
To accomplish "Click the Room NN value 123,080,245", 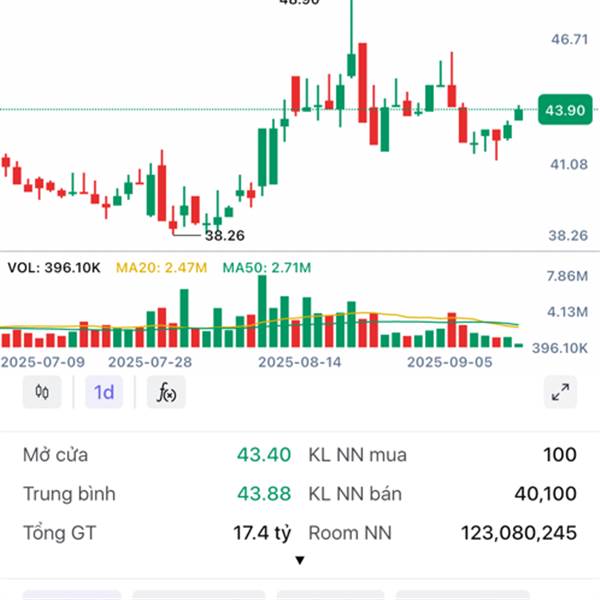I will [x=519, y=533].
